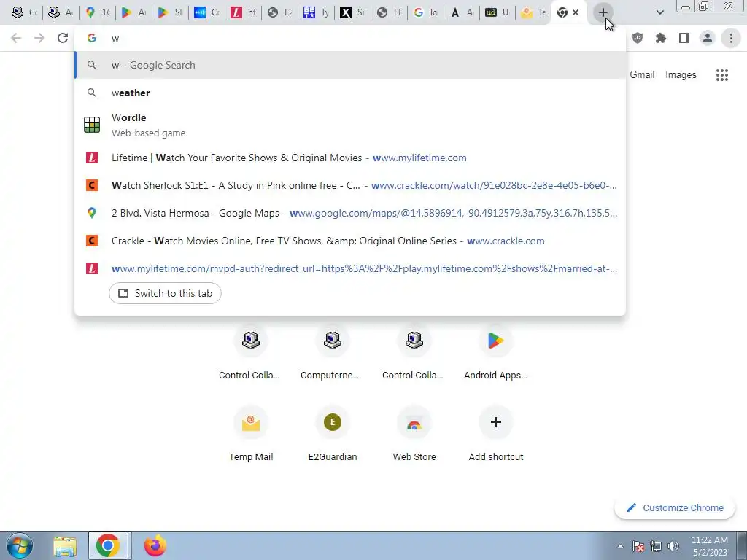The image size is (747, 560).
Task: Switch to the BET tab
Action: pos(317,12)
